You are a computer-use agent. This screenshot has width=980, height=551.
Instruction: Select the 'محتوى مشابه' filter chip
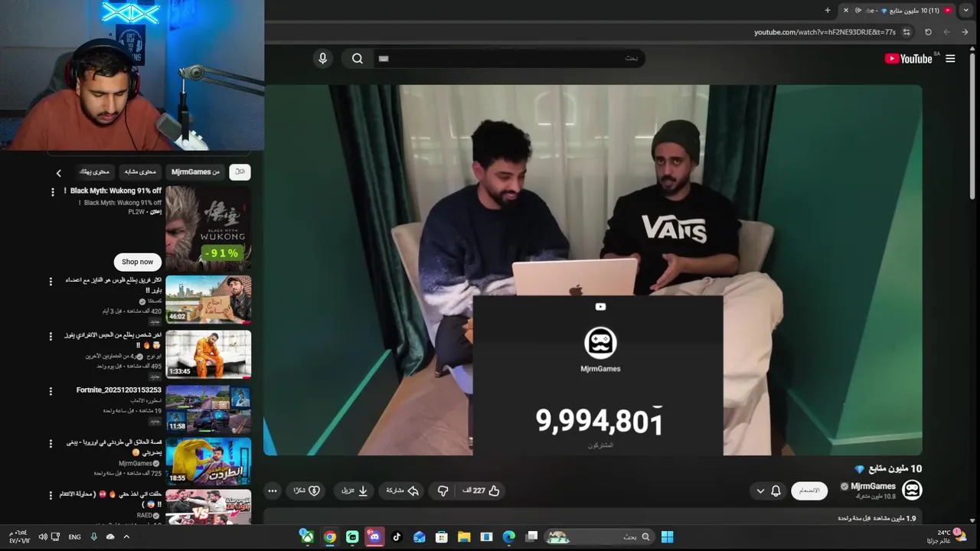point(140,172)
